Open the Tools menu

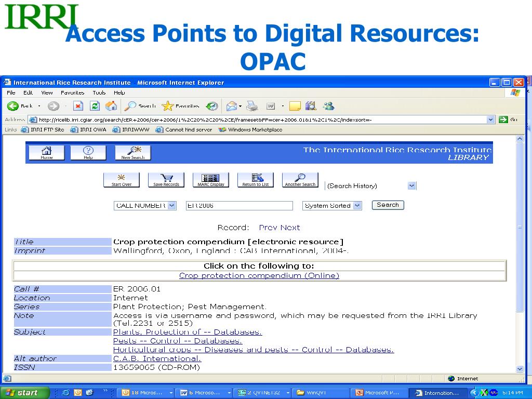pyautogui.click(x=99, y=92)
